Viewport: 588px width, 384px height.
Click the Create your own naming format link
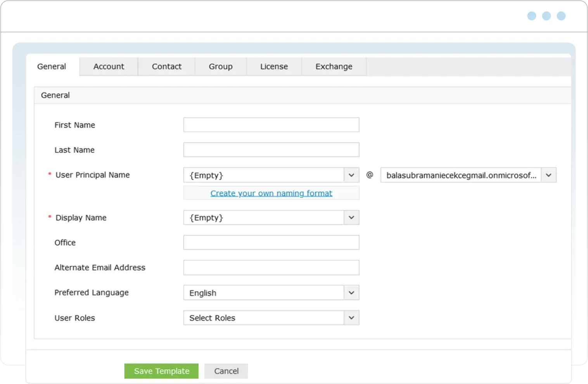click(271, 193)
